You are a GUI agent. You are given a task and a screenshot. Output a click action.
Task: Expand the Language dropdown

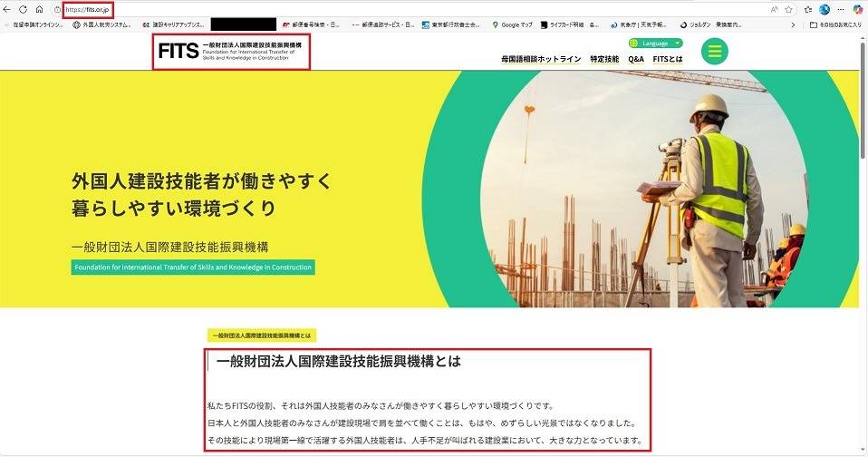[654, 43]
